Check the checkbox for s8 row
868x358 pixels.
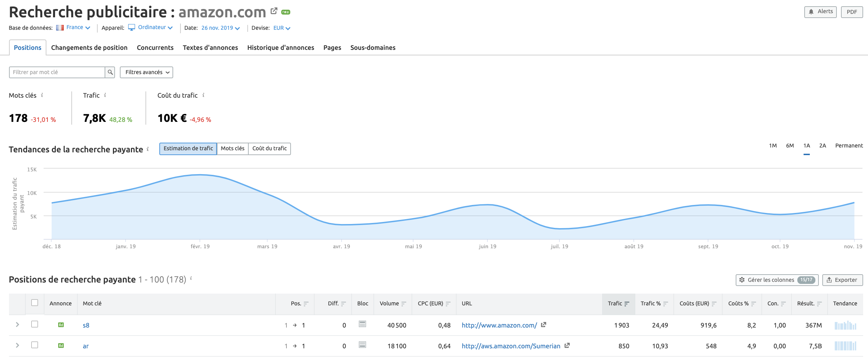click(x=35, y=324)
